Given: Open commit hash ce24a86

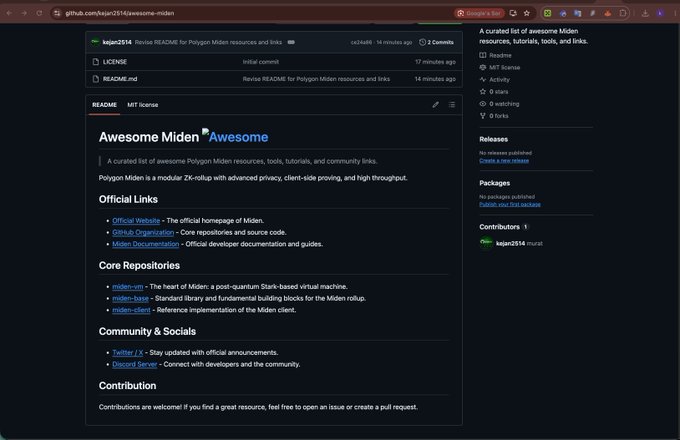Looking at the screenshot, I should point(361,42).
